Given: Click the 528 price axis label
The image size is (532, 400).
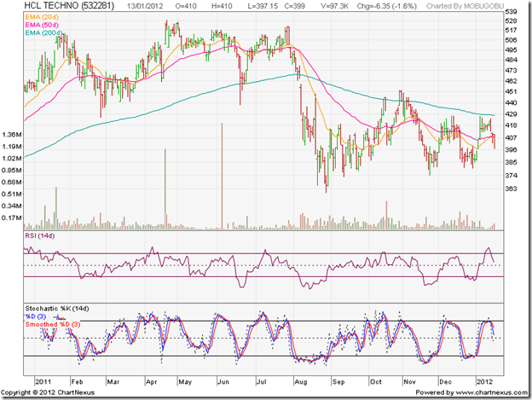Looking at the screenshot, I should (511, 21).
